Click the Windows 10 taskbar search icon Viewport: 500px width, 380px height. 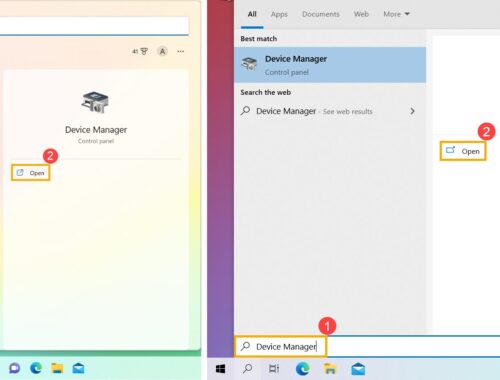(247, 369)
